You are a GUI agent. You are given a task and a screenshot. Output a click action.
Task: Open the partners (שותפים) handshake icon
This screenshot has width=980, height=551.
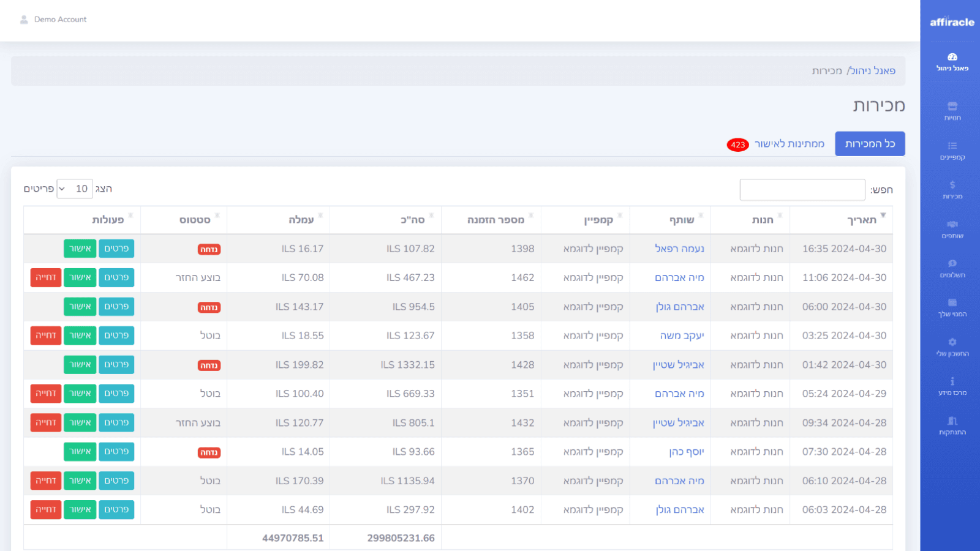[952, 224]
